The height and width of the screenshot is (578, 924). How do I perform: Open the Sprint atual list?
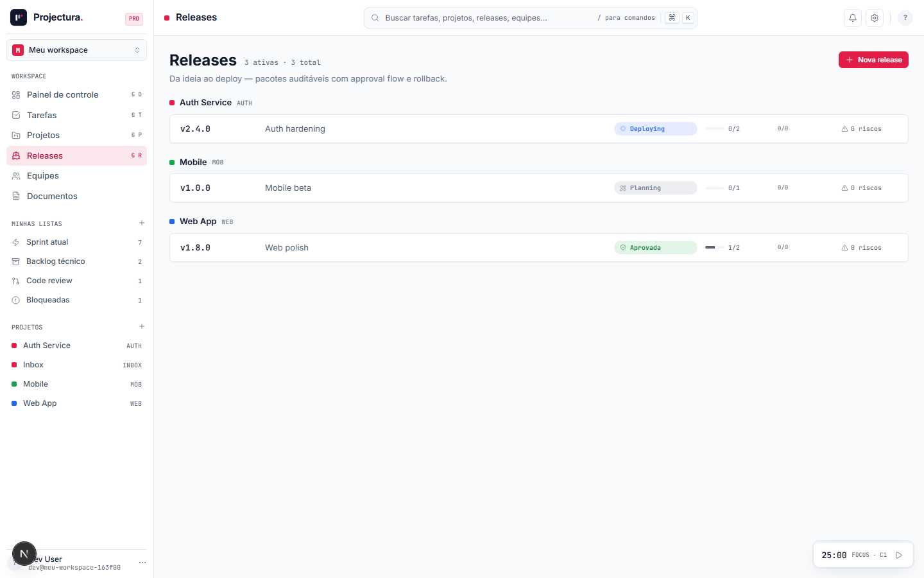click(76, 242)
